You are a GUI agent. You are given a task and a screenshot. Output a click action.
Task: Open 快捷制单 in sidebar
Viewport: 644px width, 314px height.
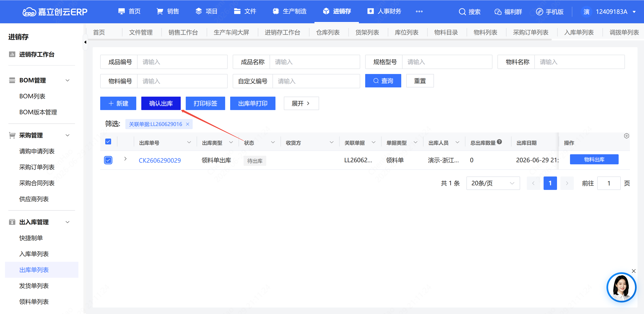31,238
